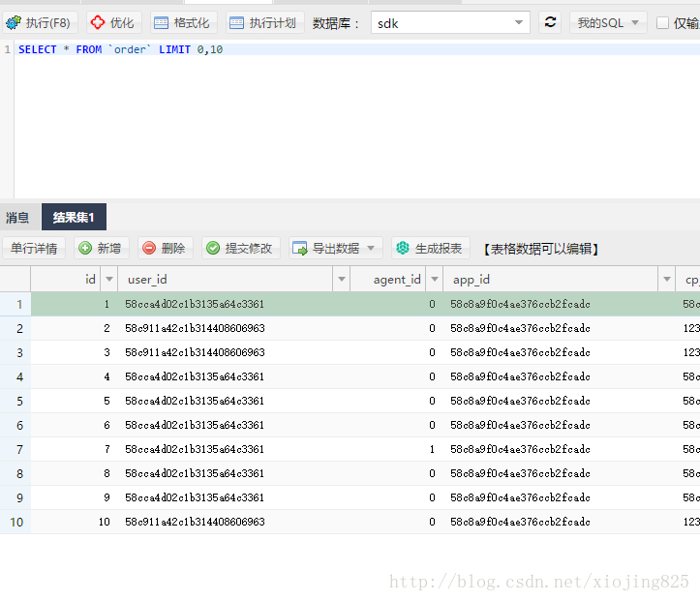This screenshot has width=700, height=601.
Task: Click into the SQL editor line
Action: tap(357, 49)
